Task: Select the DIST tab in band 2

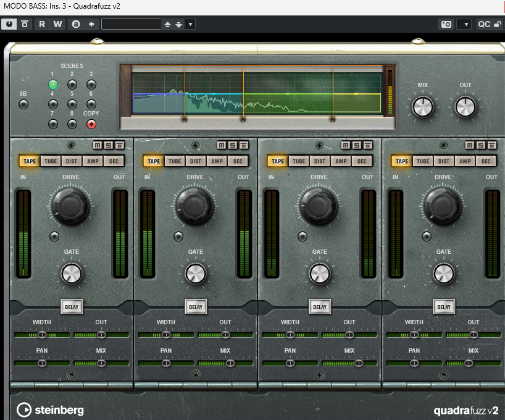Action: [196, 161]
